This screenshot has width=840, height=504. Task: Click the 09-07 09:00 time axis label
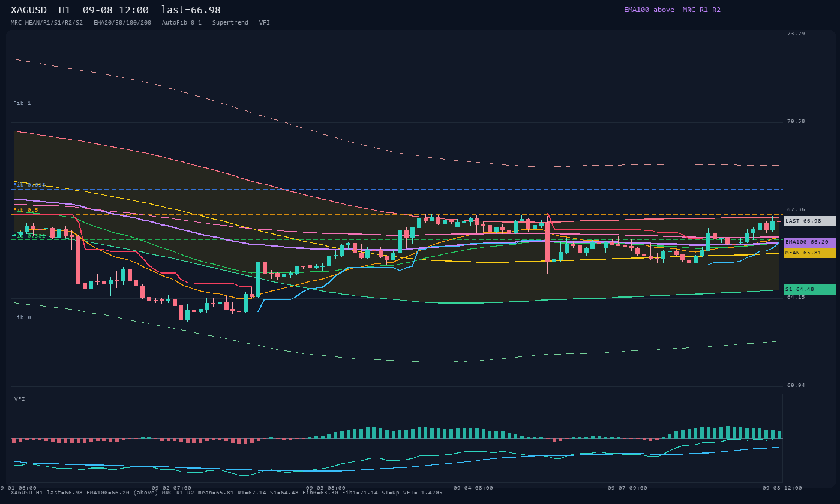coord(628,488)
